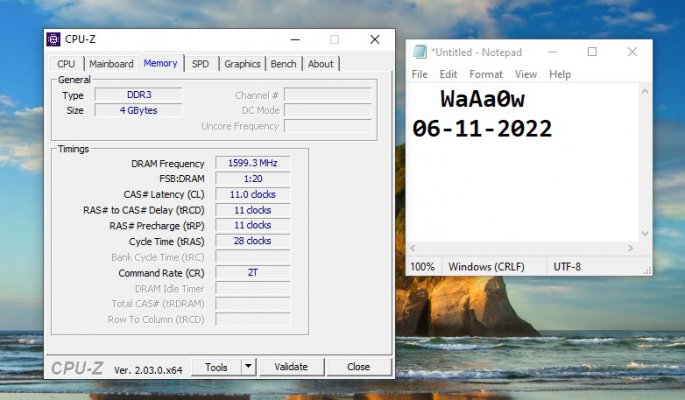Click the Notepad icon in title bar
This screenshot has width=685, height=400.
click(x=420, y=52)
